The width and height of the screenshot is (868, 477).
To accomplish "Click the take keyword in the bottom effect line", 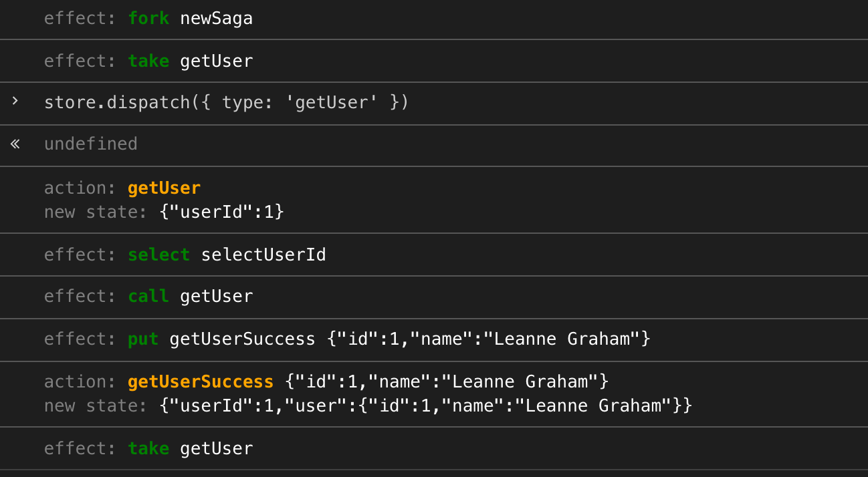I will [148, 448].
